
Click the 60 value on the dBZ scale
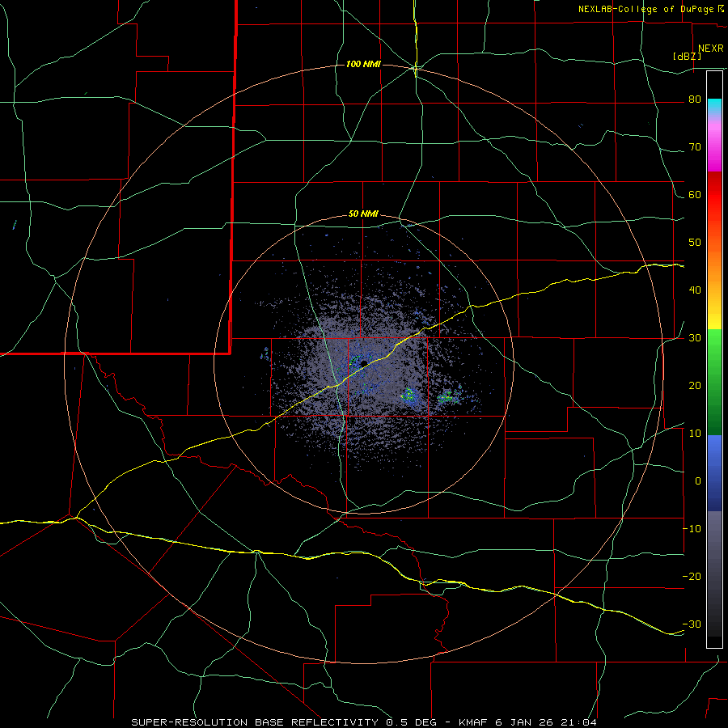point(695,195)
